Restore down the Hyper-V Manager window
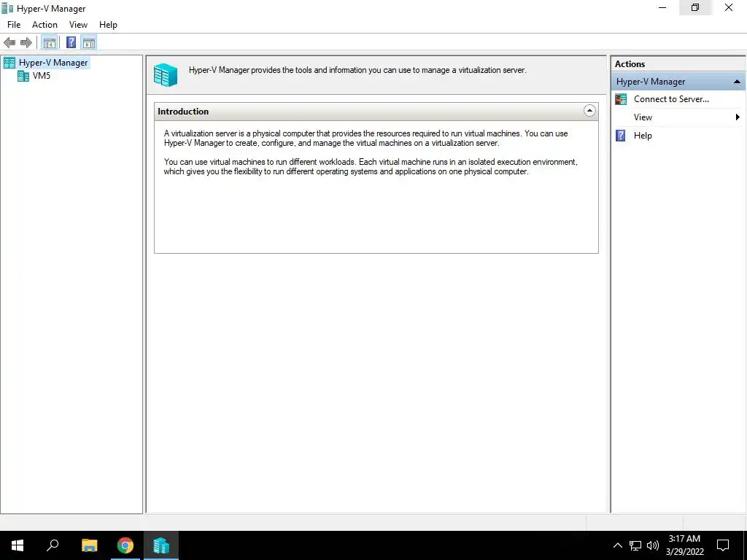The height and width of the screenshot is (560, 747). (x=695, y=7)
